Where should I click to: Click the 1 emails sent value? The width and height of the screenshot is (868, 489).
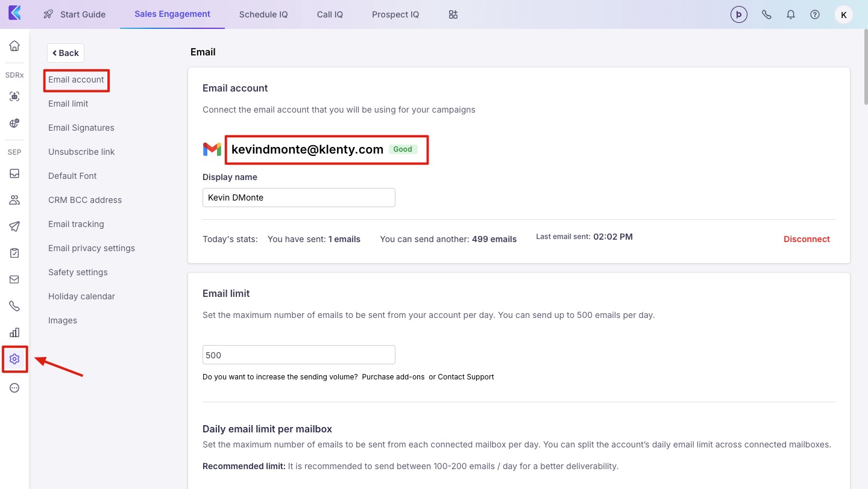tap(344, 239)
